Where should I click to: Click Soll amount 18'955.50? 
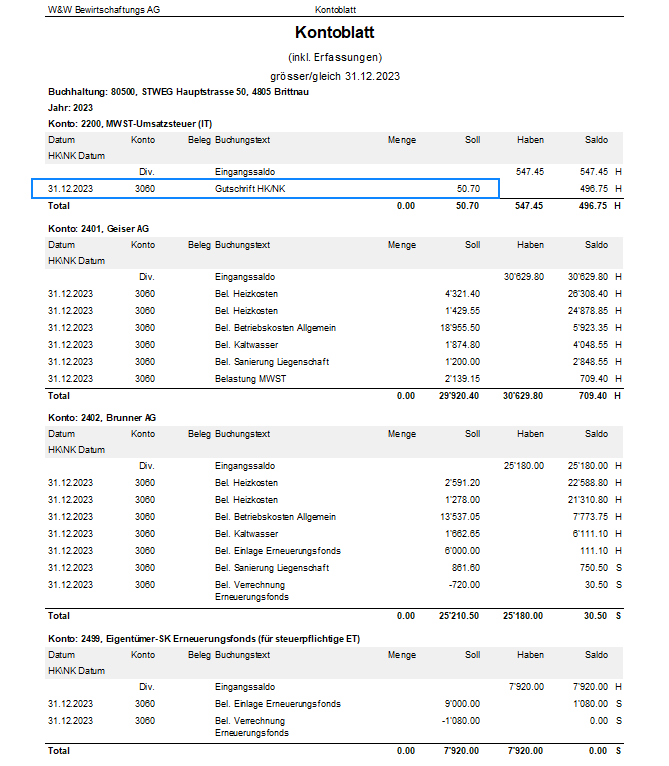click(x=460, y=328)
